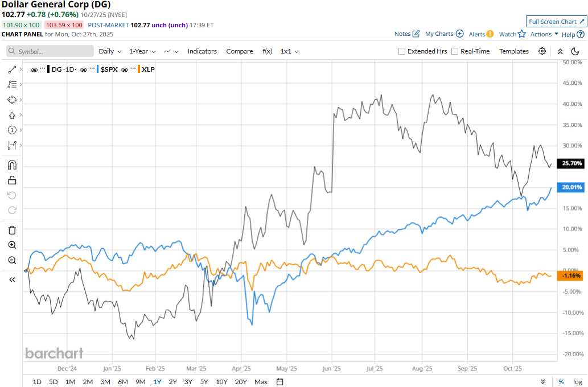The image size is (588, 387).
Task: Click the black DG series color swatch
Action: click(x=48, y=69)
